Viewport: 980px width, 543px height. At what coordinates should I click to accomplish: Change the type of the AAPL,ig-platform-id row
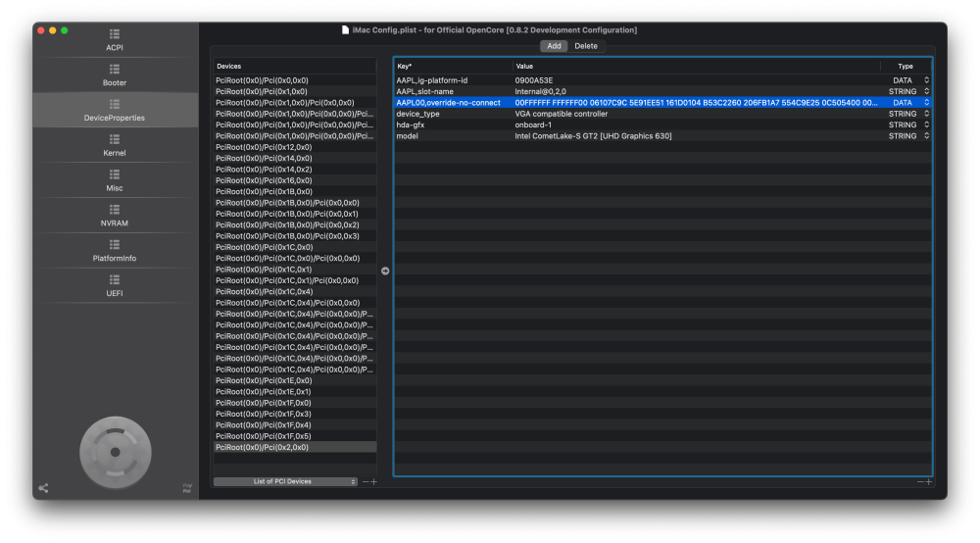910,80
